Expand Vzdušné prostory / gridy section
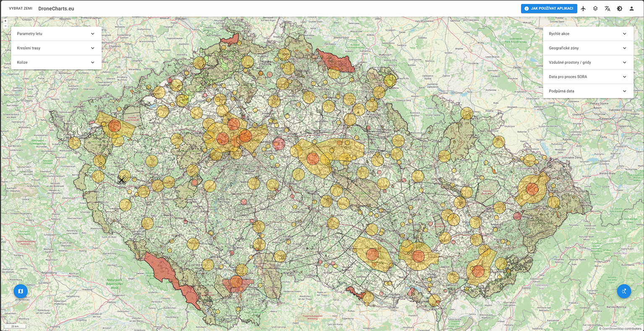The image size is (644, 331). [x=588, y=63]
